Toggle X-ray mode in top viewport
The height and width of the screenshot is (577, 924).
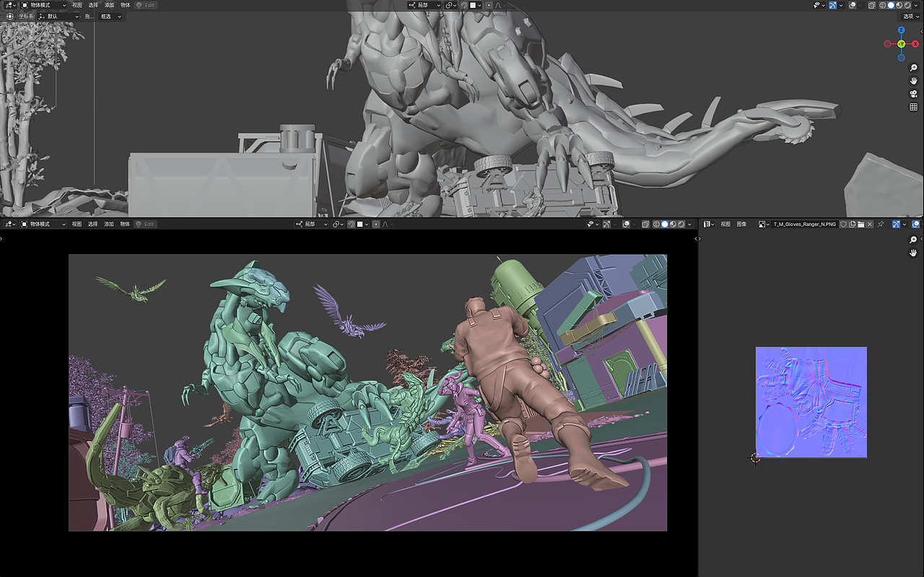872,5
